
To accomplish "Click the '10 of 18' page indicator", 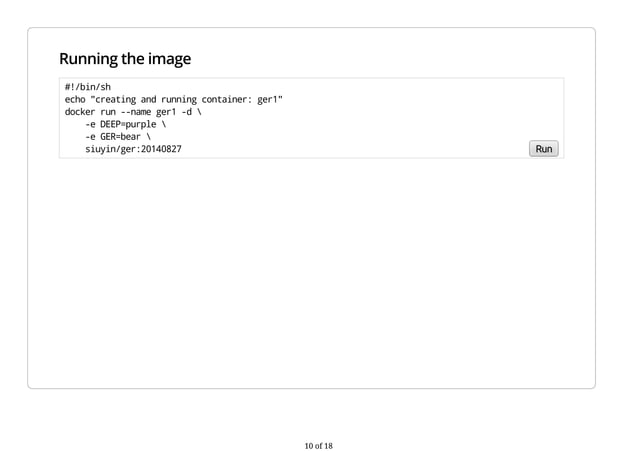I will (319, 446).
